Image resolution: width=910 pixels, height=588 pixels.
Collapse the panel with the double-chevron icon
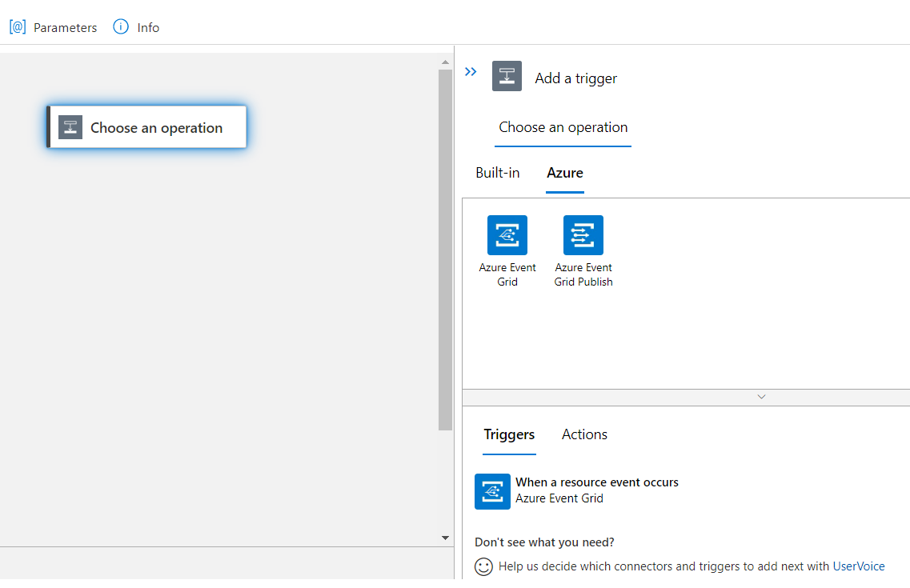pyautogui.click(x=471, y=71)
